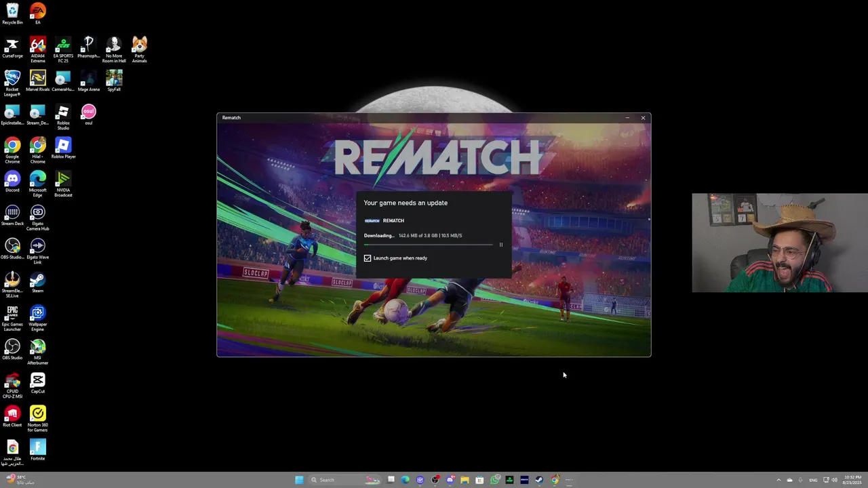Select the EA SPORTS FC 25 shortcut

tap(63, 49)
